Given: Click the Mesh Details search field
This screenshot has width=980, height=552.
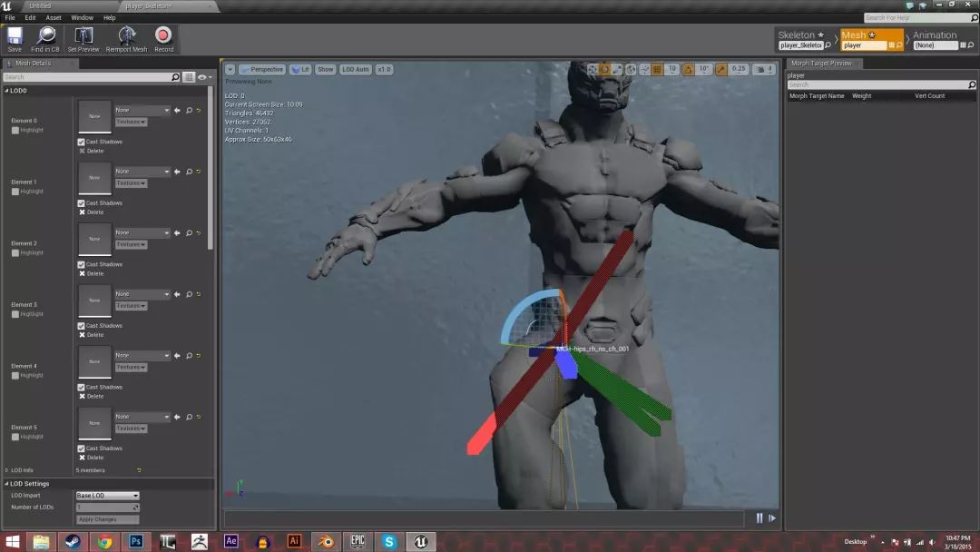Looking at the screenshot, I should tap(91, 77).
